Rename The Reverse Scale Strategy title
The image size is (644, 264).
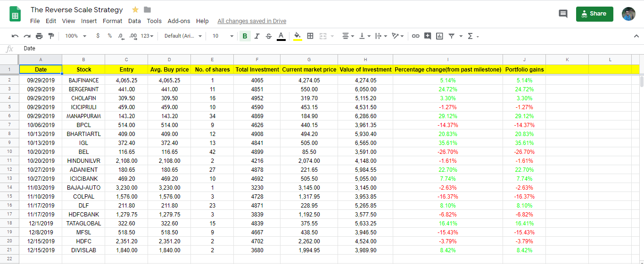point(77,9)
